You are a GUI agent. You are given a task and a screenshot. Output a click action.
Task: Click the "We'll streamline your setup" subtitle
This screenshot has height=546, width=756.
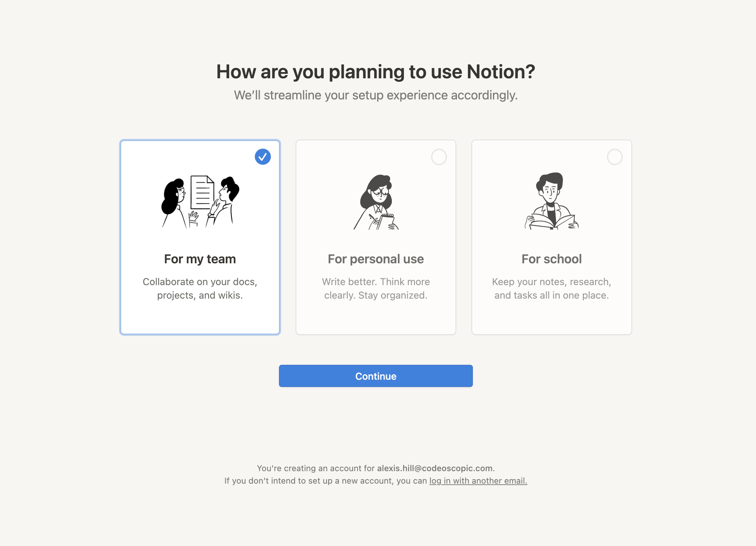(376, 95)
